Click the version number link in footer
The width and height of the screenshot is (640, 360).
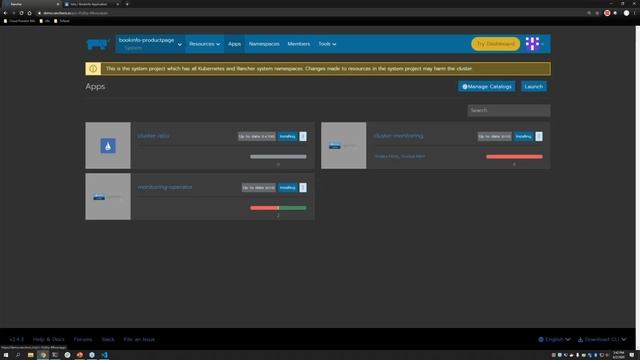pos(16,340)
